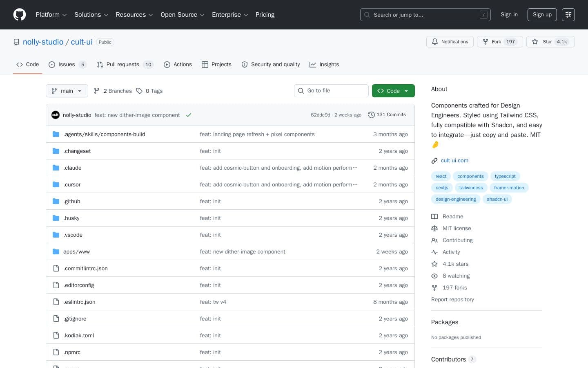View the 131 Commits history
Viewport: 588px width, 368px height.
pyautogui.click(x=387, y=114)
